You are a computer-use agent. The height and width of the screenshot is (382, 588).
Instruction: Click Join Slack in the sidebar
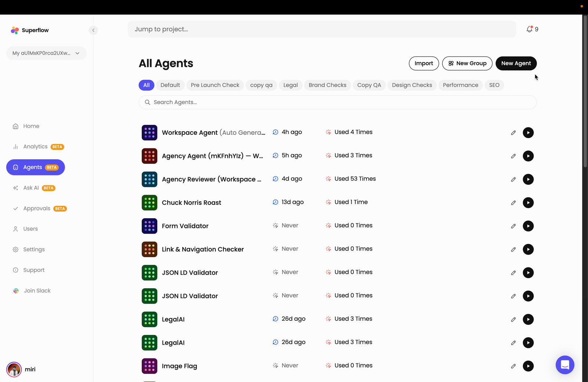point(32,291)
